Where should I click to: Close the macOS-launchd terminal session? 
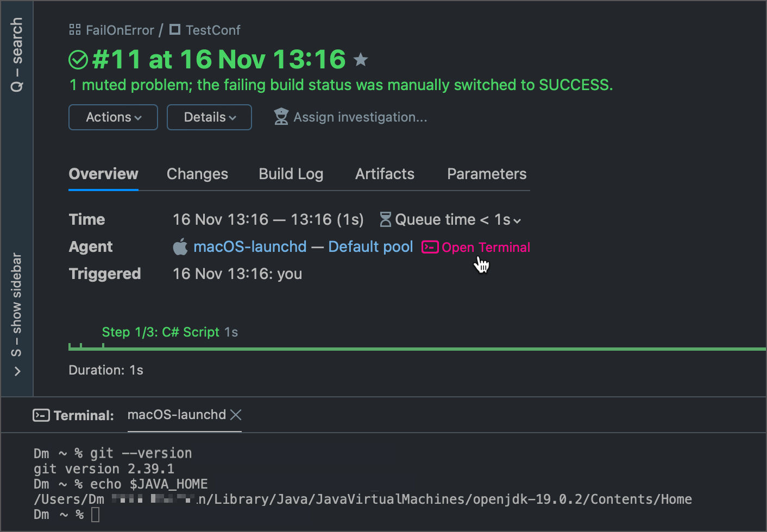point(236,414)
